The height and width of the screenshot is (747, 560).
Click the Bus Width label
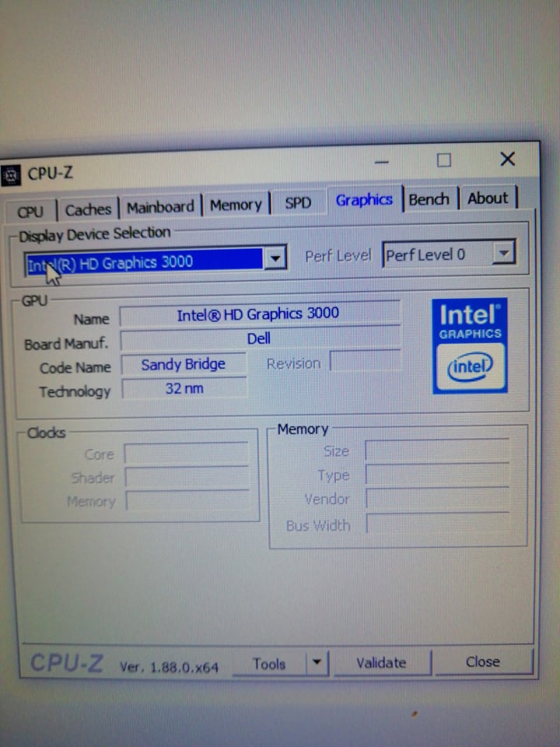coord(318,525)
